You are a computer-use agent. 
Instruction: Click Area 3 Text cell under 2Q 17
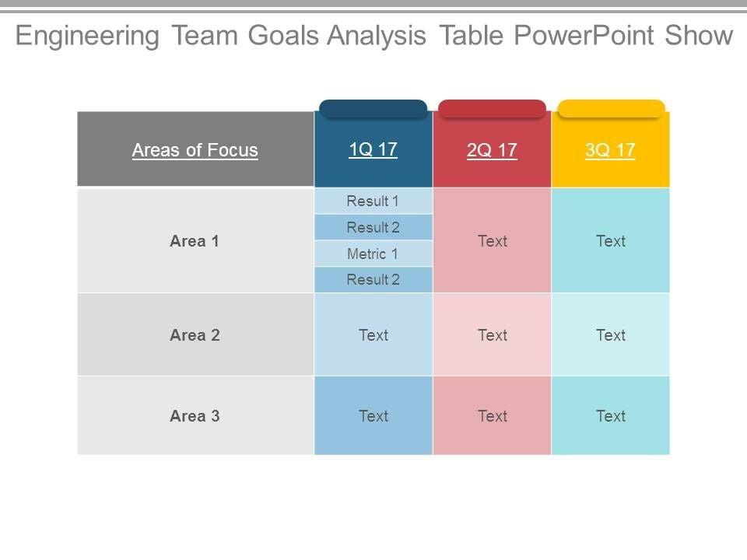493,416
